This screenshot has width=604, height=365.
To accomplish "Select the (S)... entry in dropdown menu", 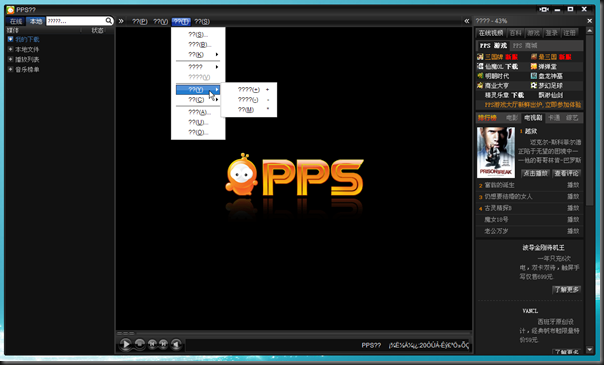I will pos(198,35).
